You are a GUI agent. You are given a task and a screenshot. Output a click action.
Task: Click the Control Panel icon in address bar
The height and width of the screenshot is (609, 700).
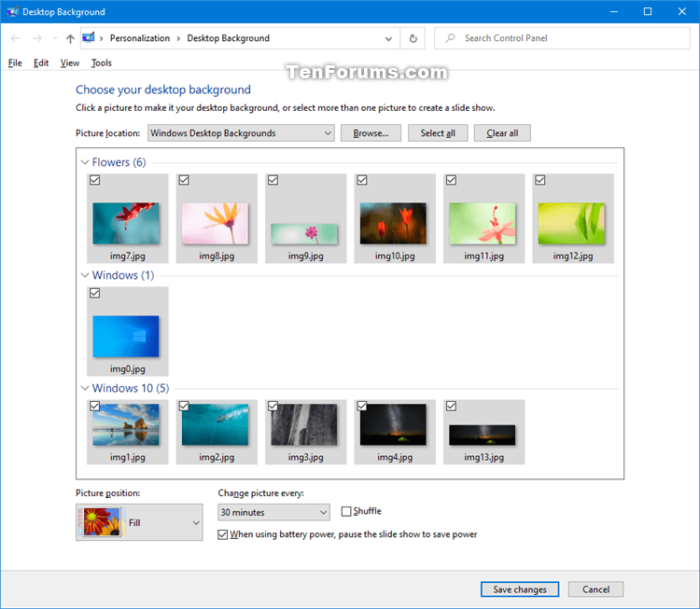[x=89, y=37]
